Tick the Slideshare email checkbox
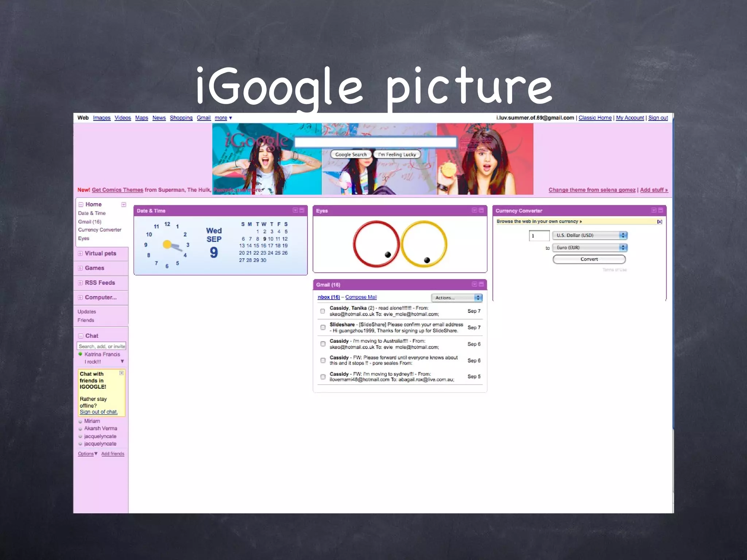747x560 pixels. pyautogui.click(x=323, y=327)
